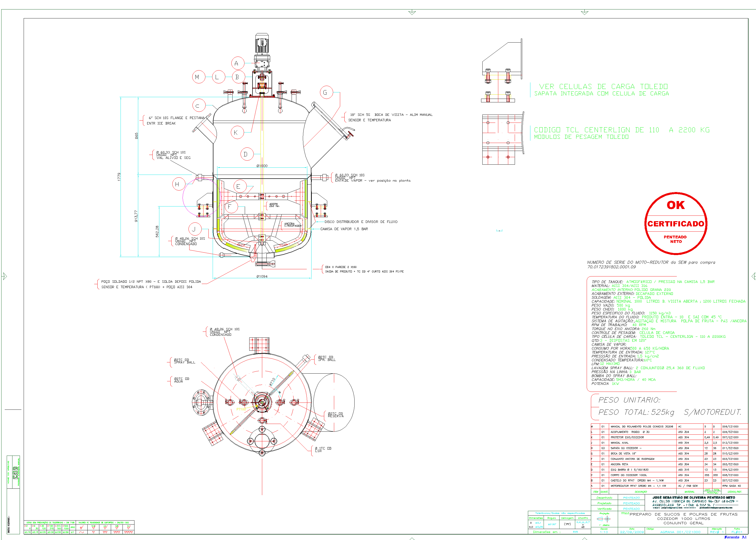The image size is (756, 540).
Task: Select the balloon marked M
Action: point(198,77)
